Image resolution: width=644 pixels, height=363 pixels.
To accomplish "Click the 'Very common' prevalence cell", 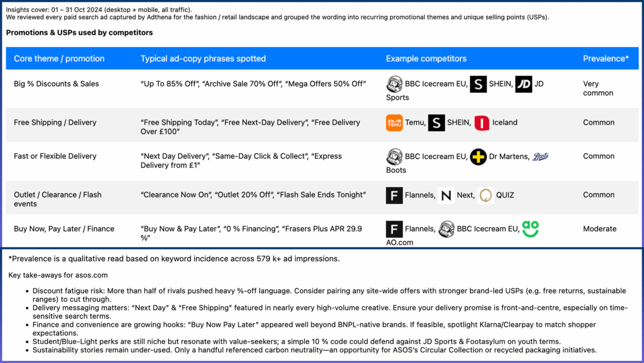I will pyautogui.click(x=598, y=88).
